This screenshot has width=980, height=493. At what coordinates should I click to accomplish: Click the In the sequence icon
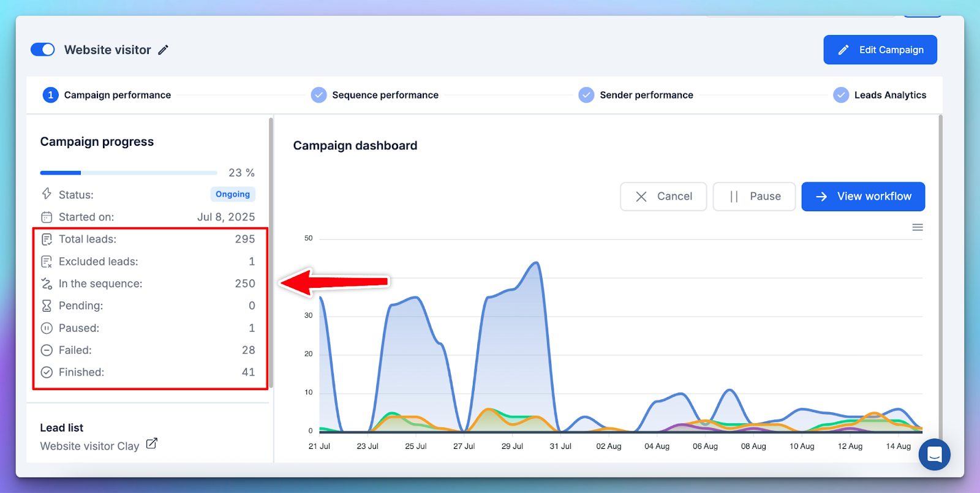(x=47, y=284)
